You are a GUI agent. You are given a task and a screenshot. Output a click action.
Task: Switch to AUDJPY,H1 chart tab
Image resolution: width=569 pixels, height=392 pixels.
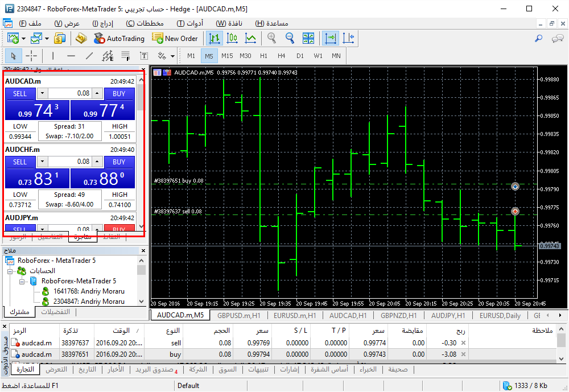point(448,315)
